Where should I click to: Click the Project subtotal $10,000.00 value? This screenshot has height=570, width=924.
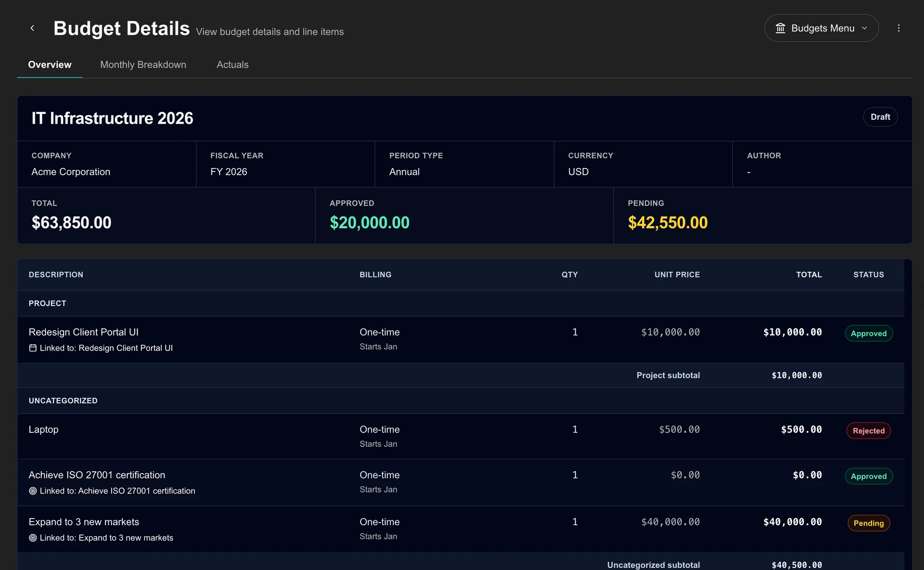[x=796, y=375]
